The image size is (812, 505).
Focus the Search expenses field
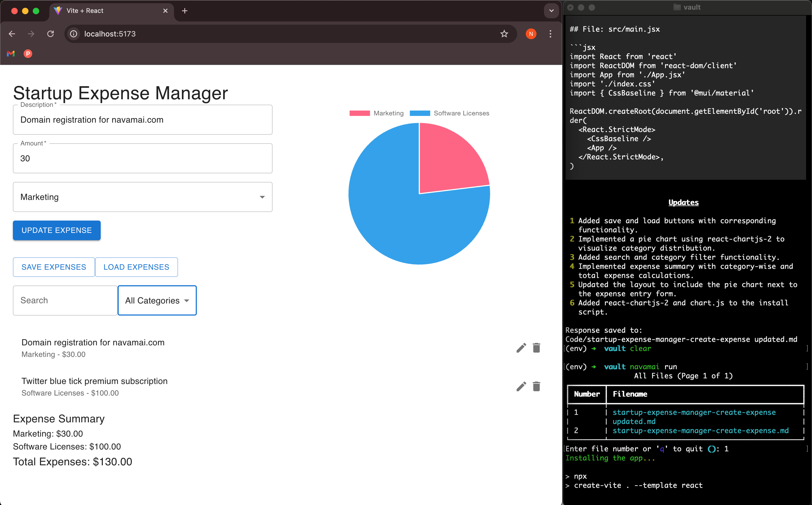(x=65, y=301)
